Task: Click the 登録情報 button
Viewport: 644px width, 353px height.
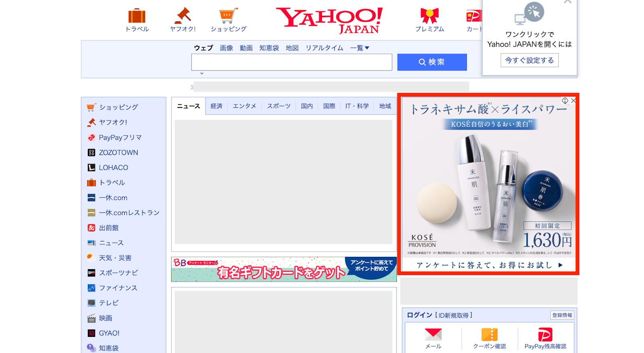Action: click(562, 315)
